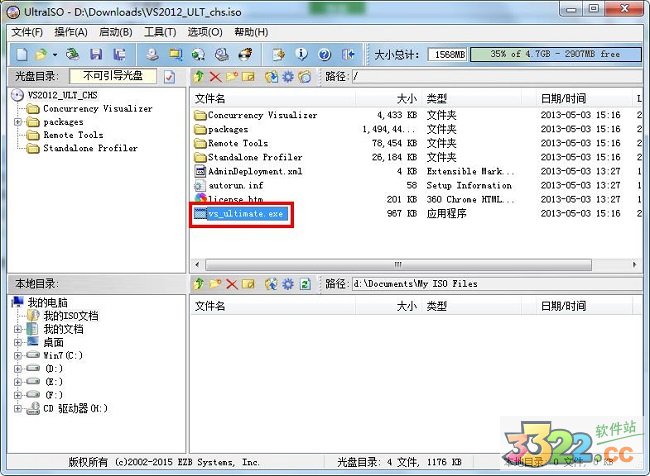
Task: Expand the (F:) drive node
Action: pyautogui.click(x=18, y=395)
